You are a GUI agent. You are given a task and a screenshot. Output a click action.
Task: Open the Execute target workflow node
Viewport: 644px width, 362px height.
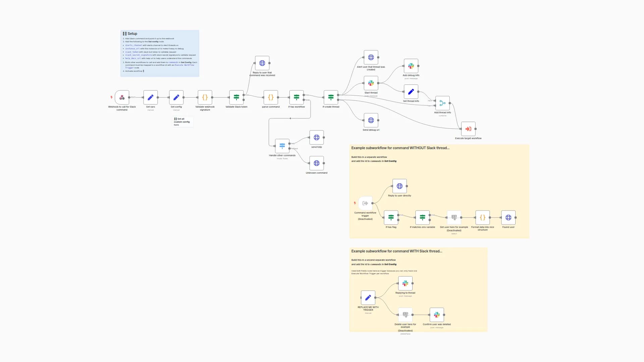[x=468, y=129]
